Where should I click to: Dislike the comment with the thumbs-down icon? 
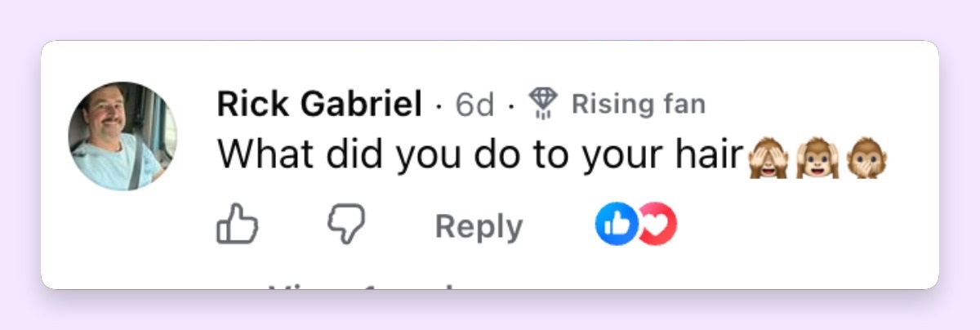pos(346,225)
